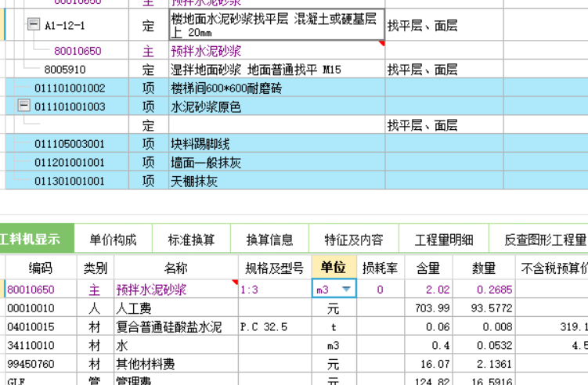Image resolution: width=588 pixels, height=385 pixels.
Task: Select the 8005910 tree row
Action: tap(65, 70)
